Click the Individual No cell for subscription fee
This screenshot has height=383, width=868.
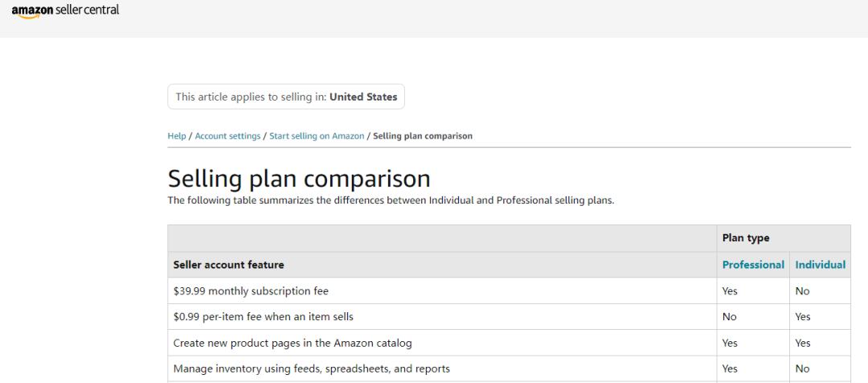[x=820, y=291]
